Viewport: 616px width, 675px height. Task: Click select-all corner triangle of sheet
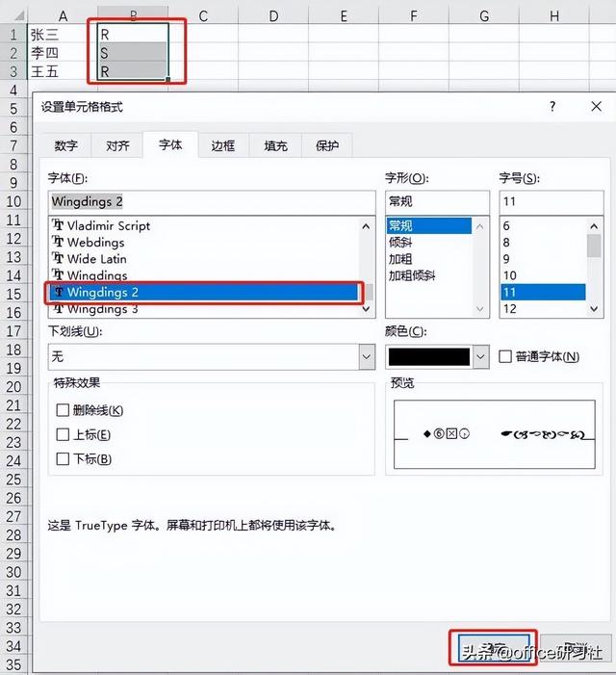(x=18, y=16)
